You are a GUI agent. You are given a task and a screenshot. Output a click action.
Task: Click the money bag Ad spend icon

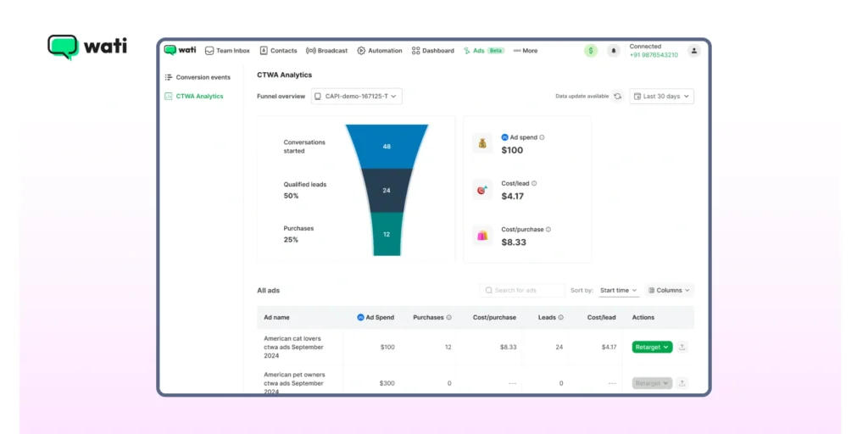pos(482,143)
